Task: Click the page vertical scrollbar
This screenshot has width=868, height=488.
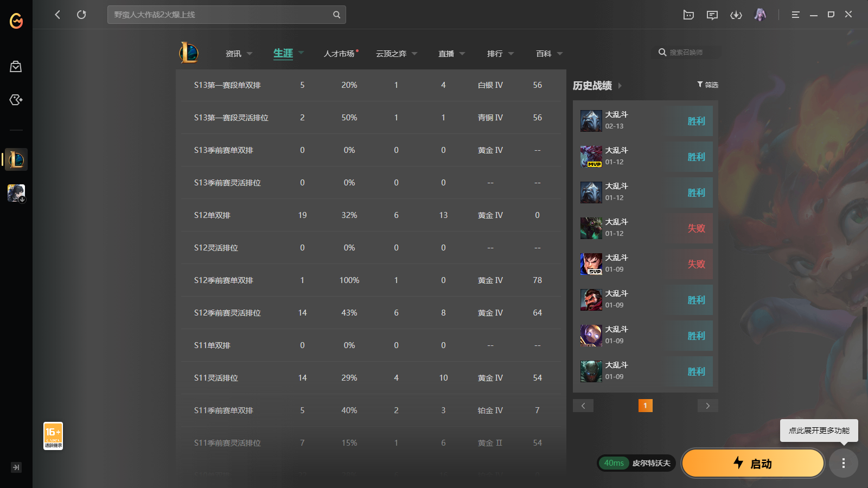Action: coord(864,343)
